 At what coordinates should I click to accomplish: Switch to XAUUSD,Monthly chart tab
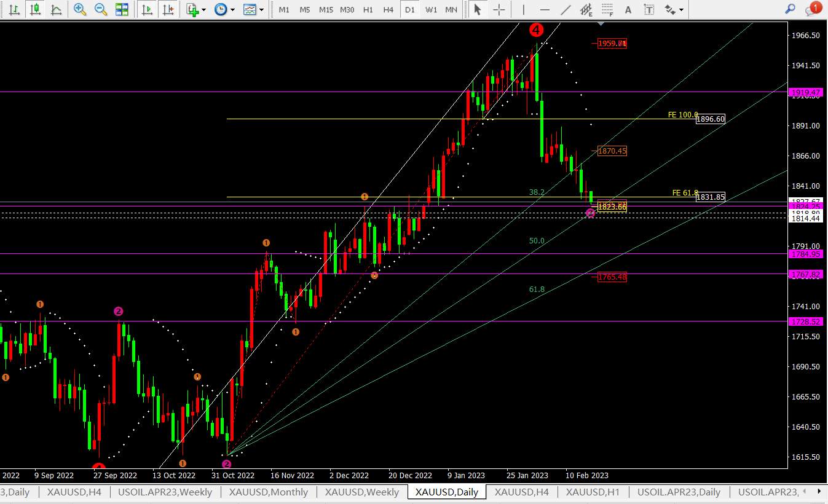(269, 492)
